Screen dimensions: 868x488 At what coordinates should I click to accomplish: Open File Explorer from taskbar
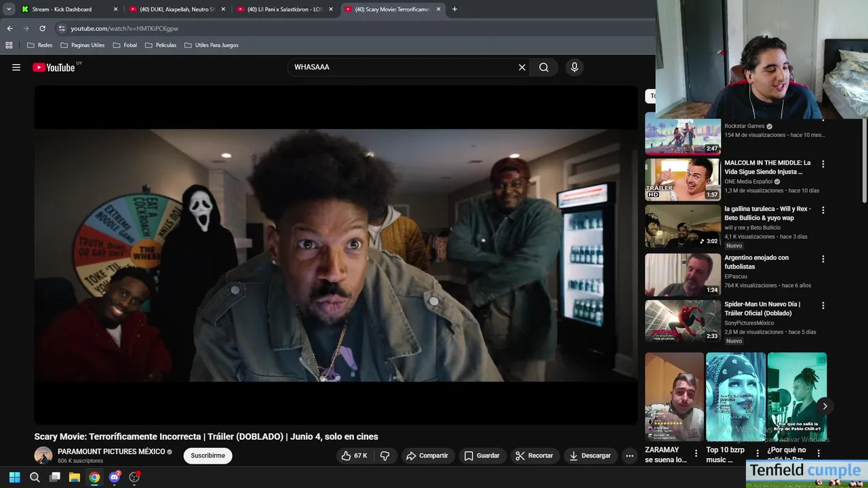click(75, 477)
